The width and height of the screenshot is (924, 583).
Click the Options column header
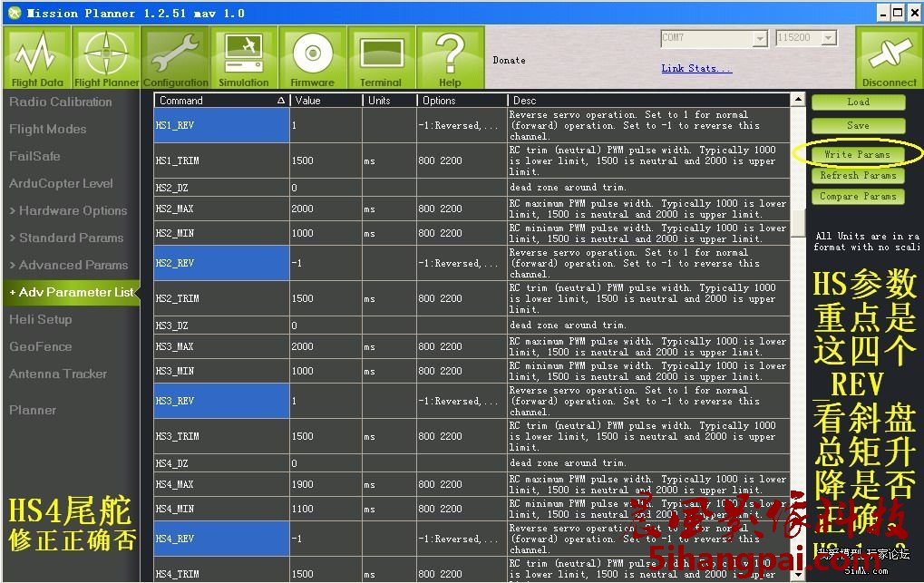(462, 101)
